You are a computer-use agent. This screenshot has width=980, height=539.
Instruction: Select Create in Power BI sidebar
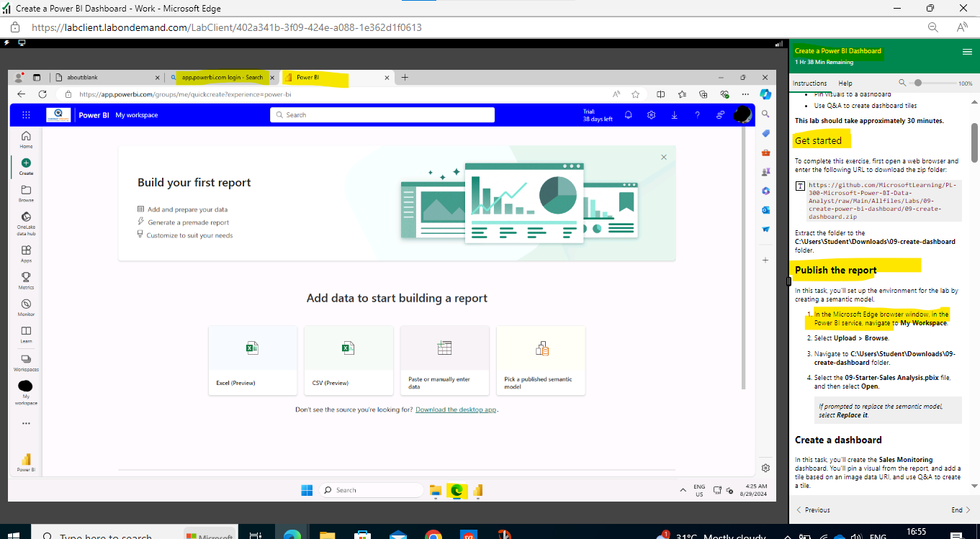point(26,167)
